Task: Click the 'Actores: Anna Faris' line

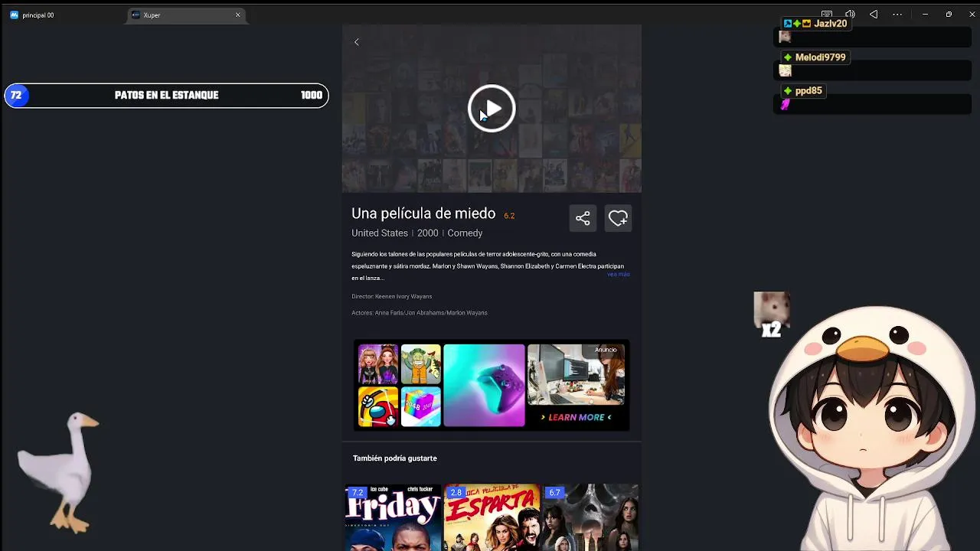Action: tap(420, 313)
